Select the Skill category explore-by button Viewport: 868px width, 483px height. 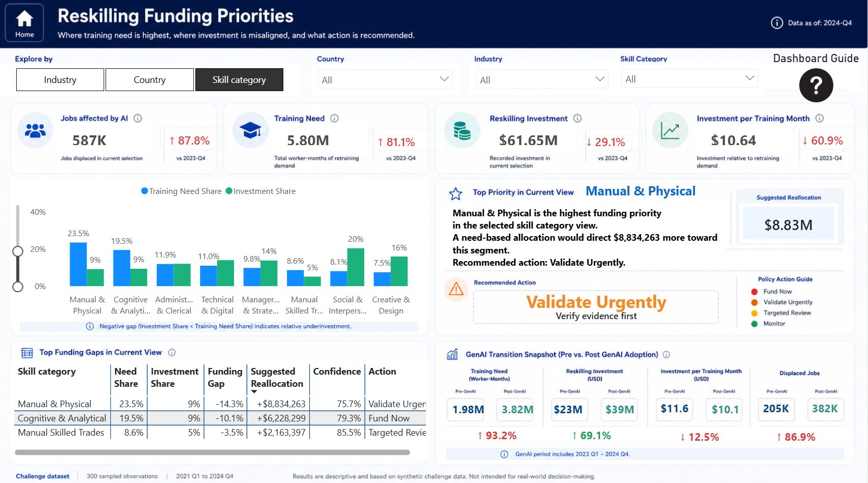(x=239, y=80)
